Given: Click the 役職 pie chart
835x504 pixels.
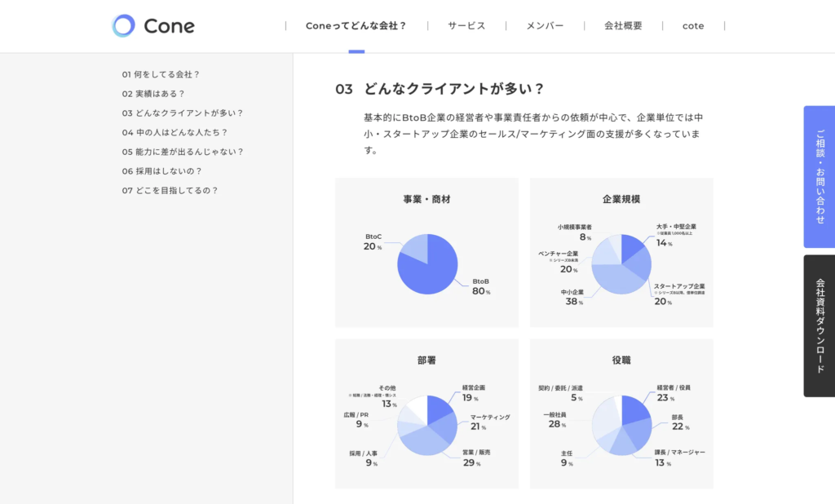Looking at the screenshot, I should [621, 425].
